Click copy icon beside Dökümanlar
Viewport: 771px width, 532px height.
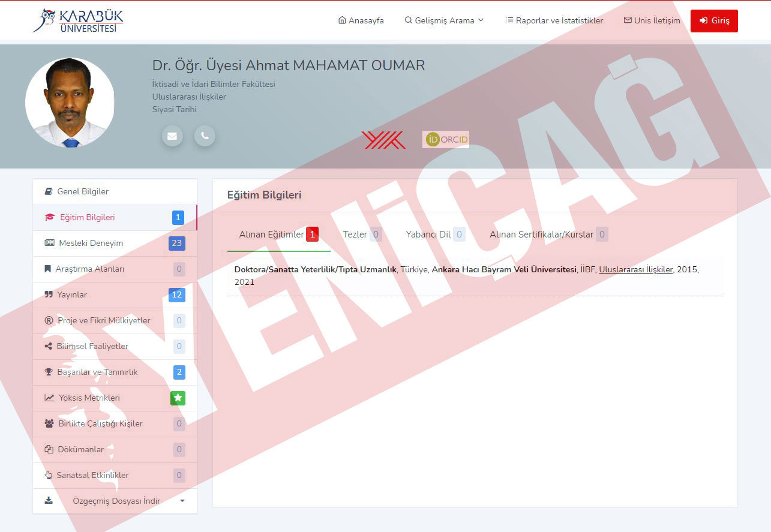(49, 450)
